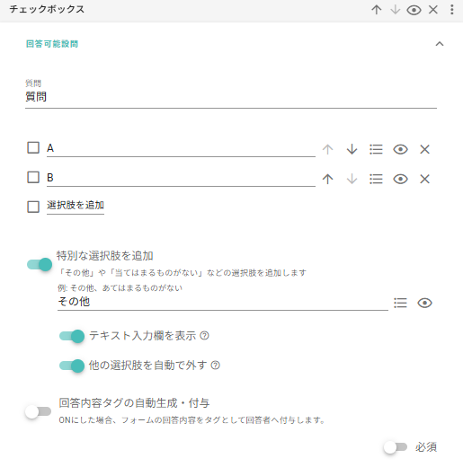
Task: Click the 質問 question text field
Action: pyautogui.click(x=231, y=97)
